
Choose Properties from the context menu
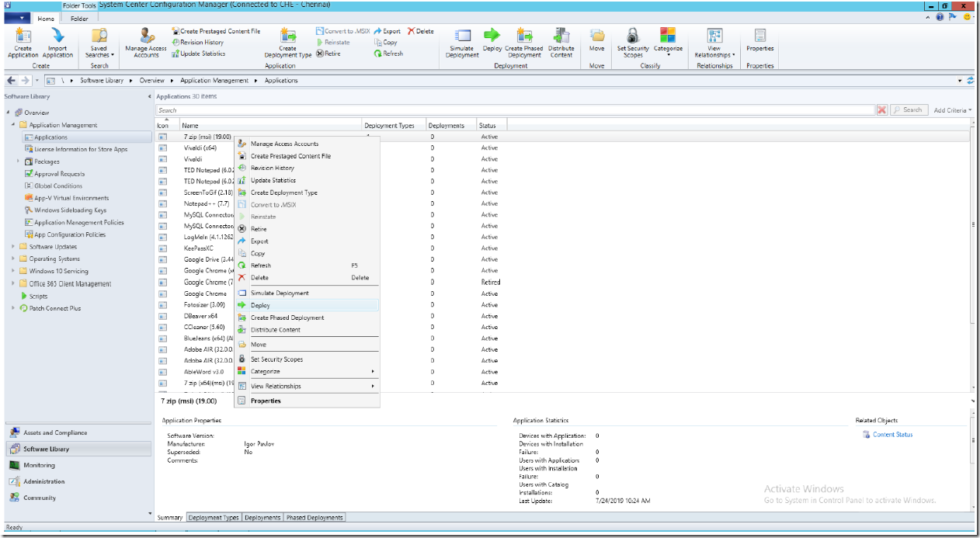point(307,401)
